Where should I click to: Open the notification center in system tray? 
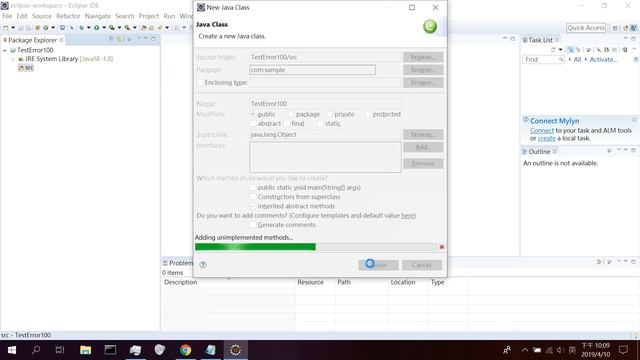623,350
